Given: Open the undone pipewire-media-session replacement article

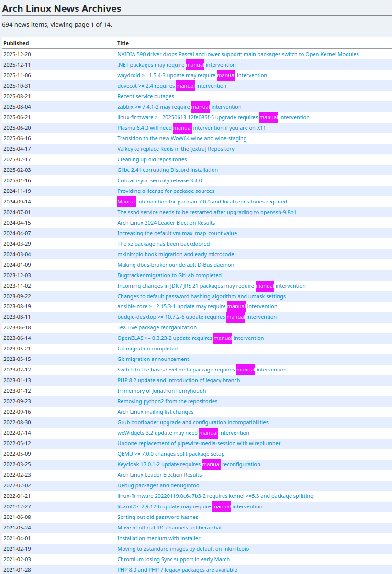Looking at the screenshot, I should click(x=199, y=443).
